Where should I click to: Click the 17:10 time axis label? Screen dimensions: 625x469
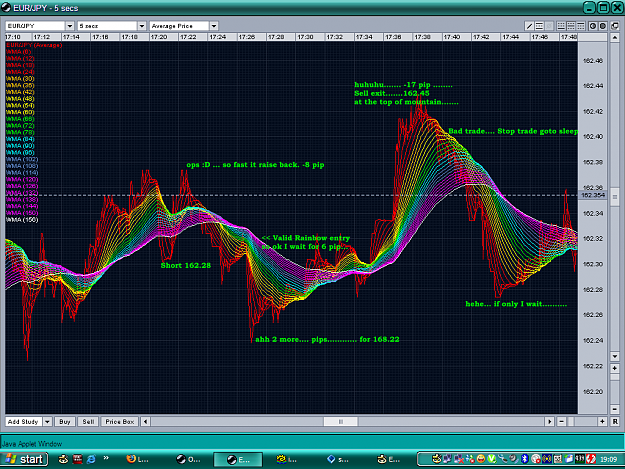[x=13, y=37]
